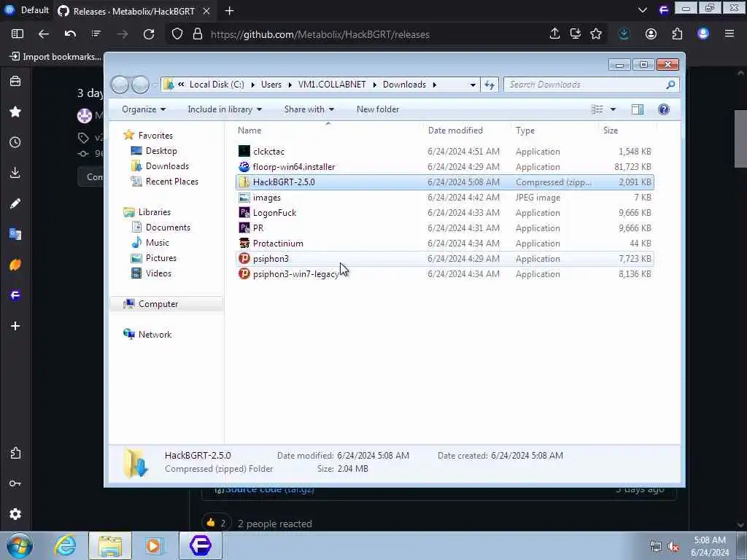Open sidebar downloads panel
747x560 pixels.
click(x=15, y=173)
